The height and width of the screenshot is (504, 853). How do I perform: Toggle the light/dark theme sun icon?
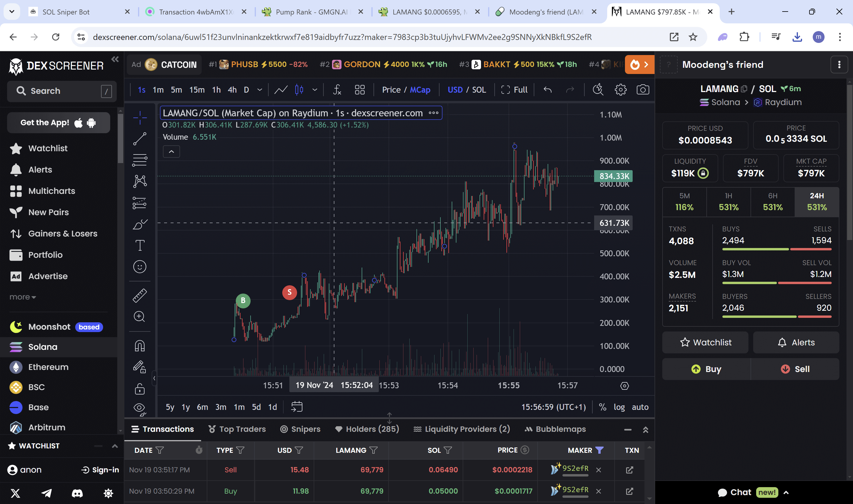coord(108,493)
